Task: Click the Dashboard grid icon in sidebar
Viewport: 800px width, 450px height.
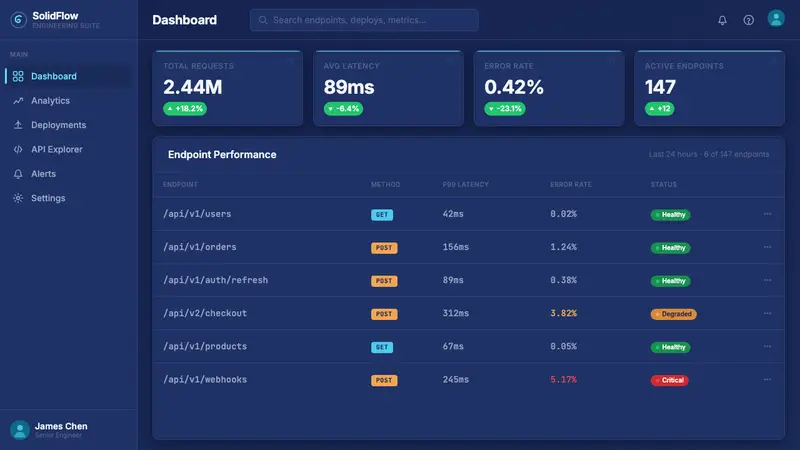Action: (x=18, y=76)
